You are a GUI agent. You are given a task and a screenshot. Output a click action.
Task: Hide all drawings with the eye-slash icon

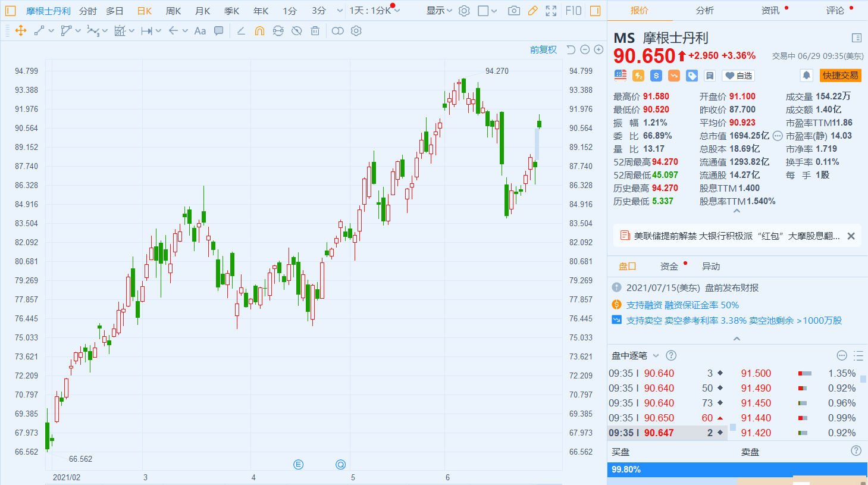[296, 31]
